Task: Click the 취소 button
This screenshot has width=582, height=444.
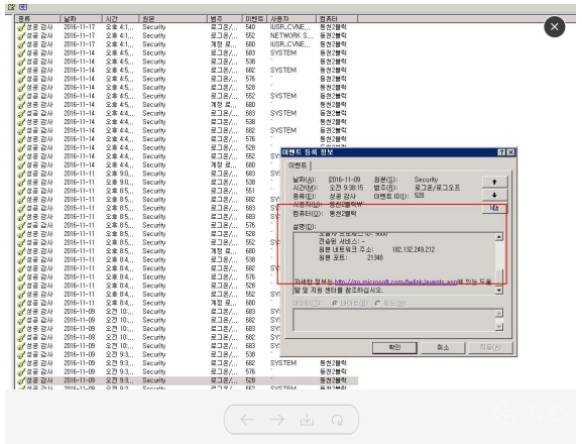Action: point(443,347)
